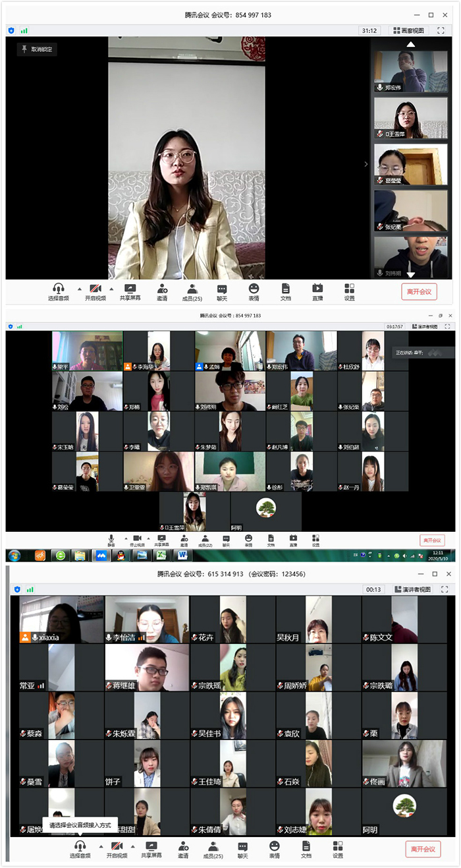This screenshot has height=868, width=461.
Task: Select 蒋继雄 video tile in bottom window
Action: (147, 668)
